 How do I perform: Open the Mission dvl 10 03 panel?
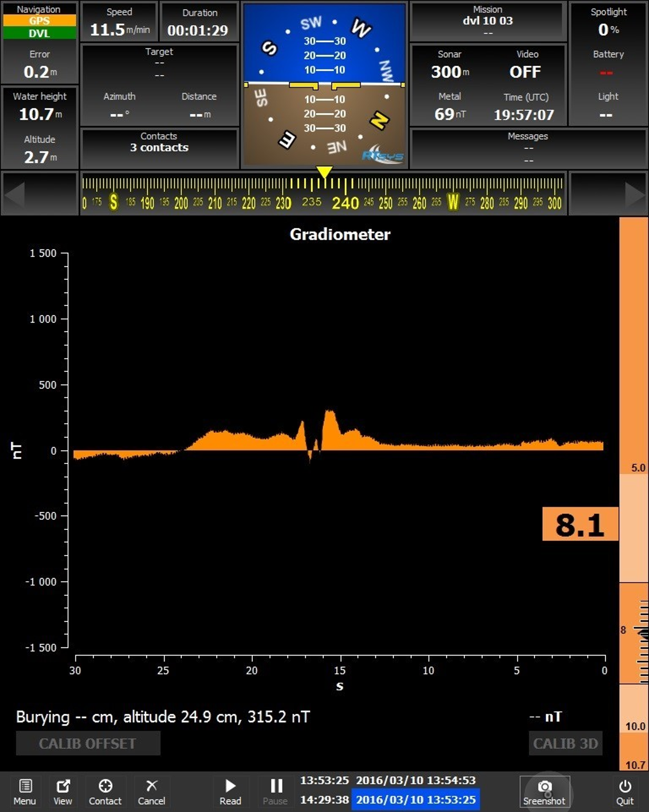click(488, 21)
